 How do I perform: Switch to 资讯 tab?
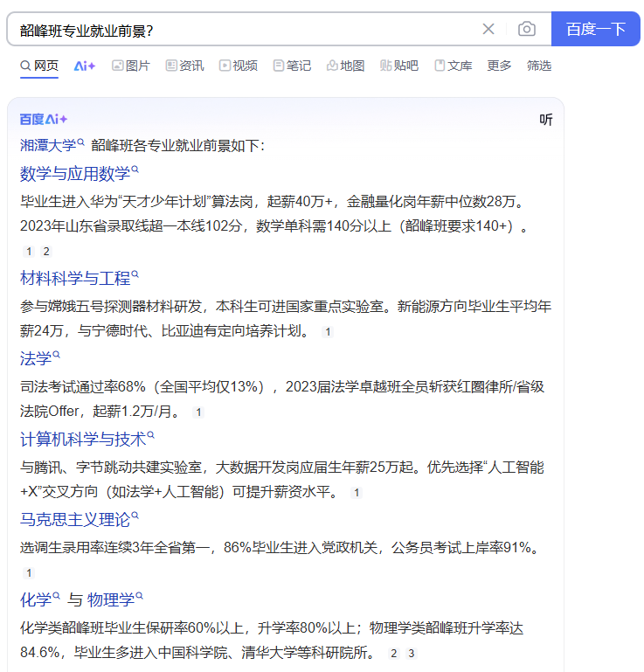184,66
